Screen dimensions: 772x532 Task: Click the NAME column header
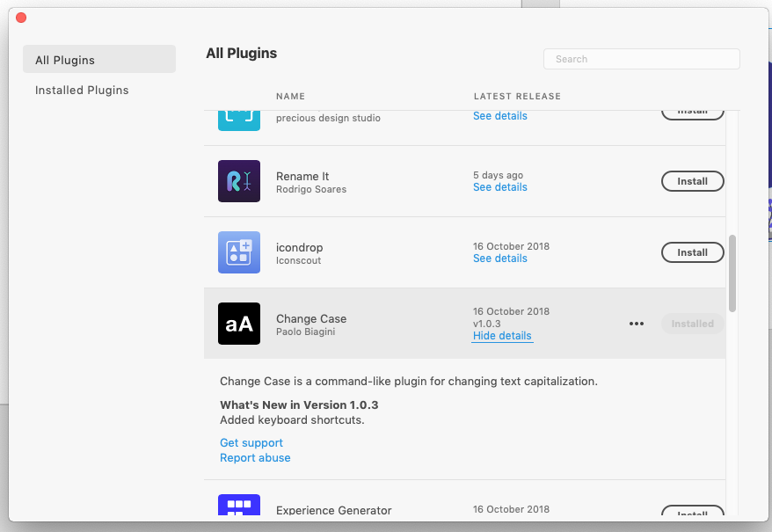[290, 97]
